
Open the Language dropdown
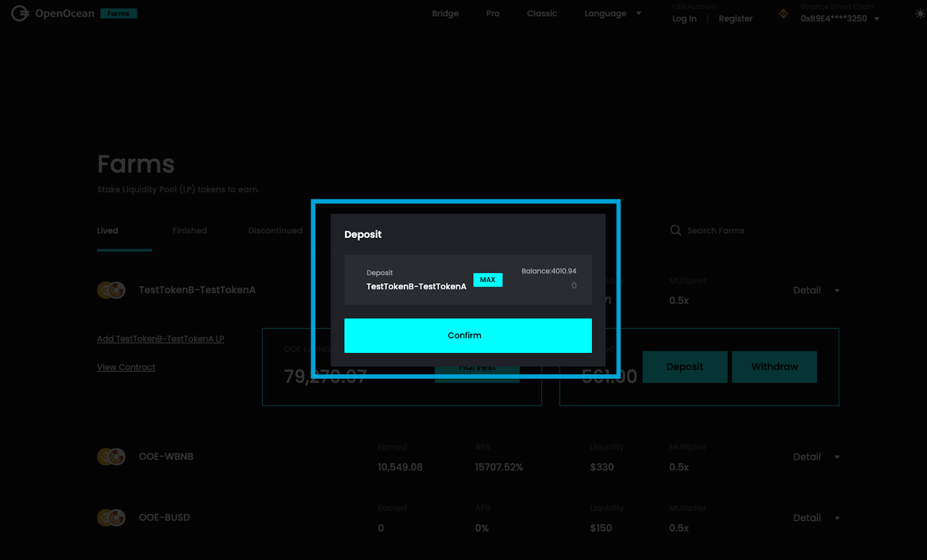612,13
